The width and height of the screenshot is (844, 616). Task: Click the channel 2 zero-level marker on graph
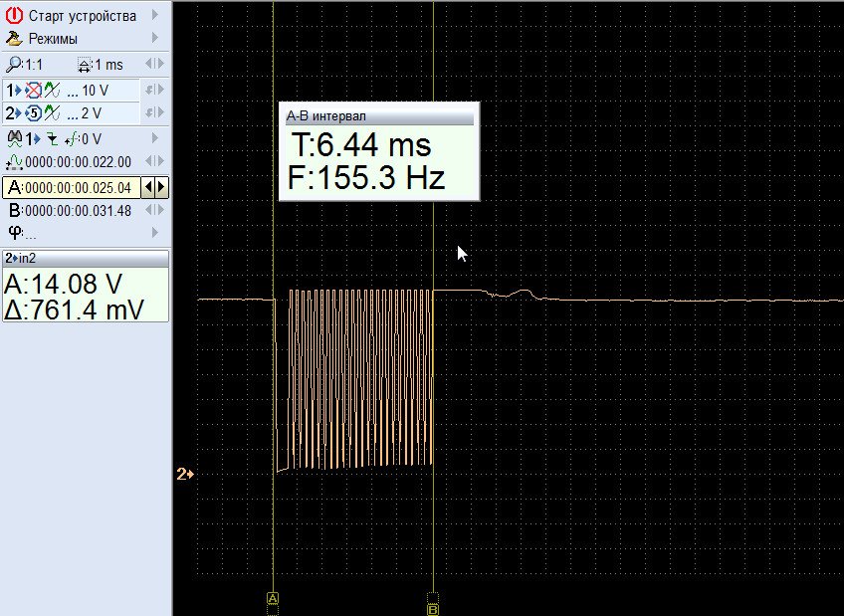(x=185, y=475)
